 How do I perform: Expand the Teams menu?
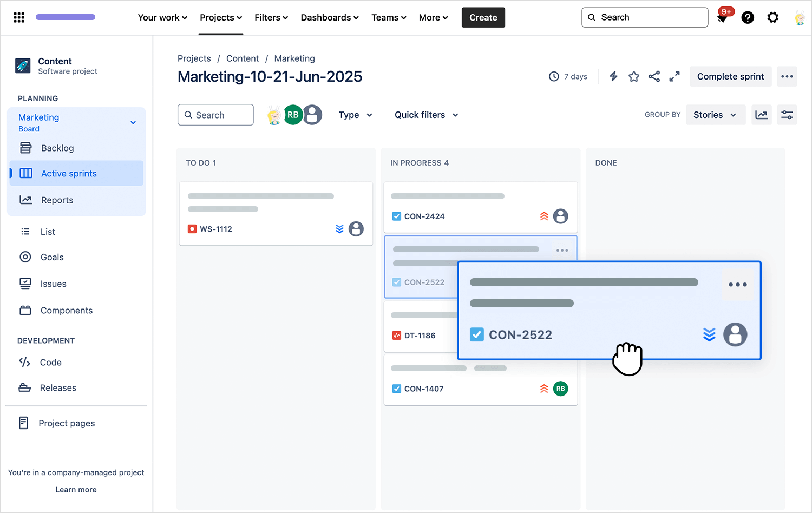(x=389, y=17)
